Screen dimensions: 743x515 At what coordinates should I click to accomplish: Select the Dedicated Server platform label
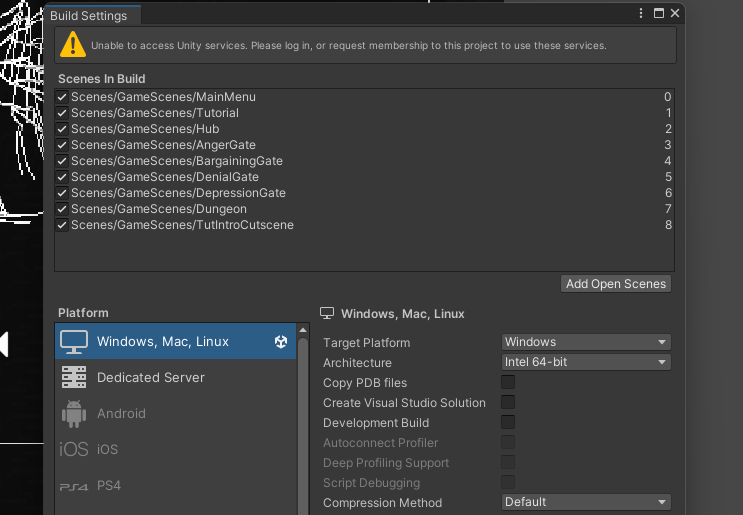(151, 378)
